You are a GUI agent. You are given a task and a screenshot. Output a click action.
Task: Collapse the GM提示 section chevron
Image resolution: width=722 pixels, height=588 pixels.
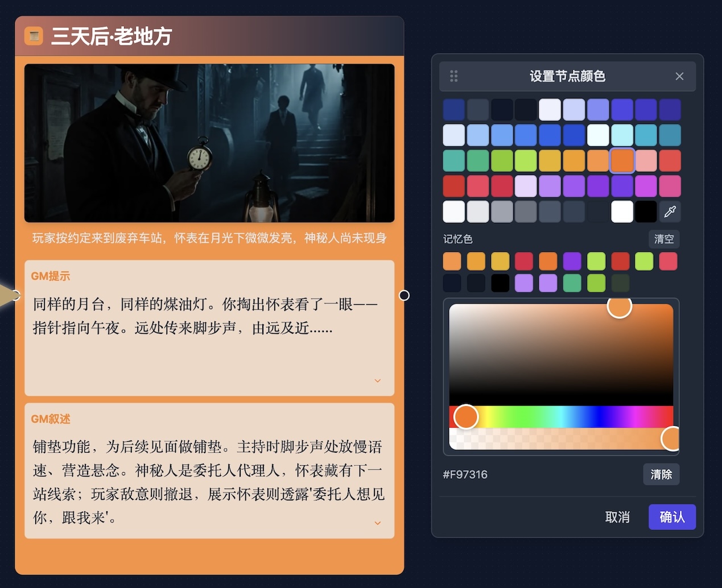pyautogui.click(x=377, y=380)
